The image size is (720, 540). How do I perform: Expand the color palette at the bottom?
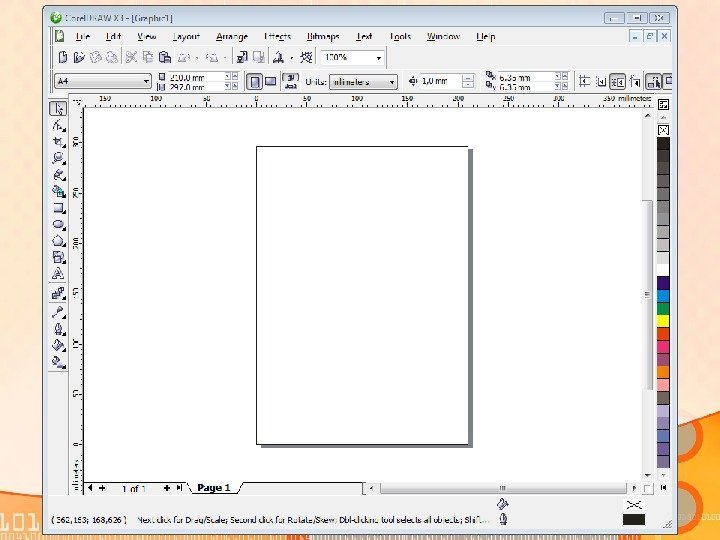[663, 487]
